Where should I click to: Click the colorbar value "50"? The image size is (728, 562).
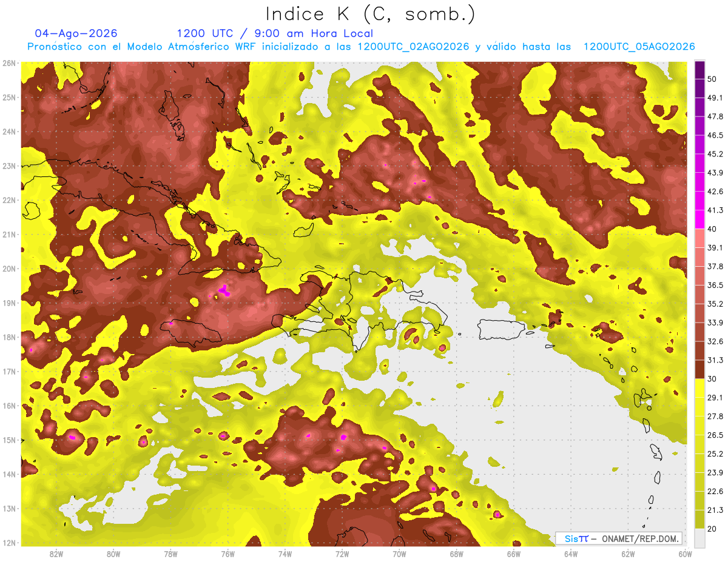(713, 78)
